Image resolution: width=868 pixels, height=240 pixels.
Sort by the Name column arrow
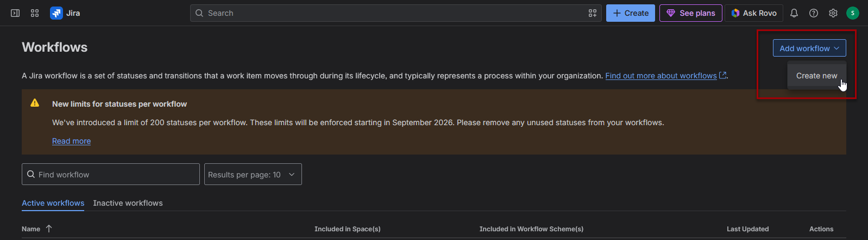click(49, 229)
